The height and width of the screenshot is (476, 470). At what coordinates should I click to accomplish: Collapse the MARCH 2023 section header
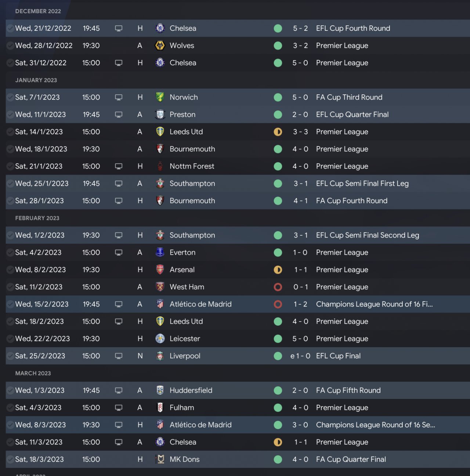(x=33, y=373)
